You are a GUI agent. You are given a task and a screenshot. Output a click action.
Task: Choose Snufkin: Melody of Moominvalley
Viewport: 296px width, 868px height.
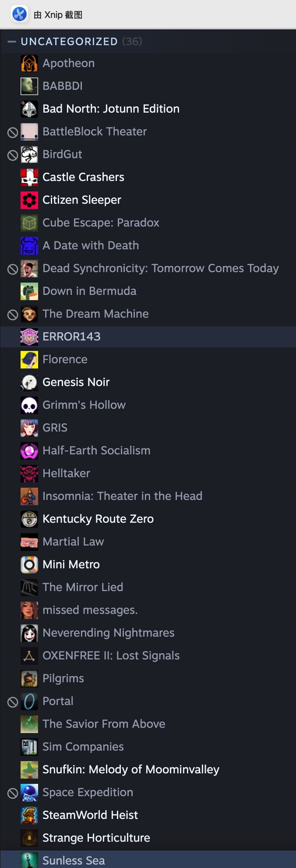[x=130, y=769]
